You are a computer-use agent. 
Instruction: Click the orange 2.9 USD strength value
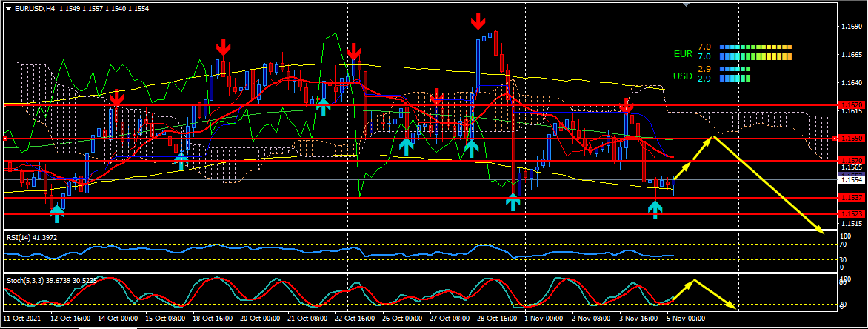click(704, 69)
